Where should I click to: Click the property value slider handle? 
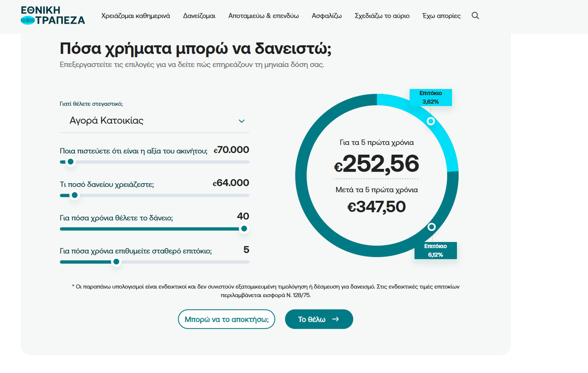click(x=70, y=162)
